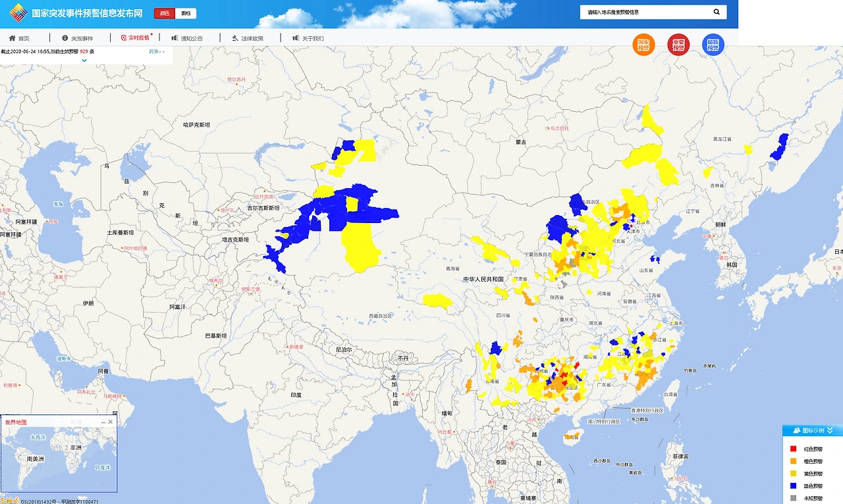Viewport: 843px width, 504px height.
Task: Click the 韩国 map label
Action: pyautogui.click(x=732, y=265)
